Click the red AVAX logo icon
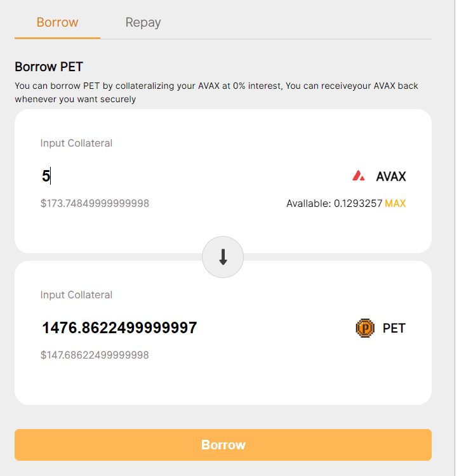The height and width of the screenshot is (476, 459). 359,176
